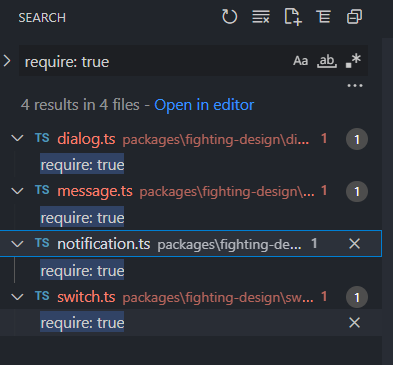Click the message.ts TypeScript file icon
Screen dimensions: 393x365
coord(42,190)
